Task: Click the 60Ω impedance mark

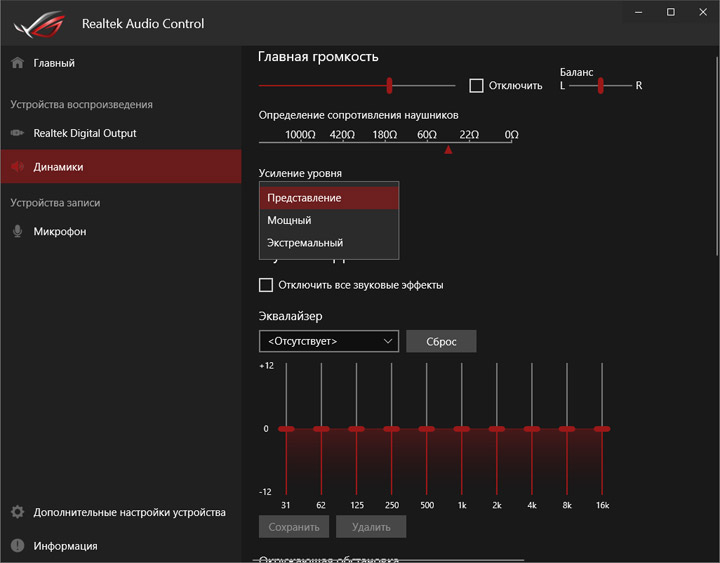Action: click(x=427, y=135)
